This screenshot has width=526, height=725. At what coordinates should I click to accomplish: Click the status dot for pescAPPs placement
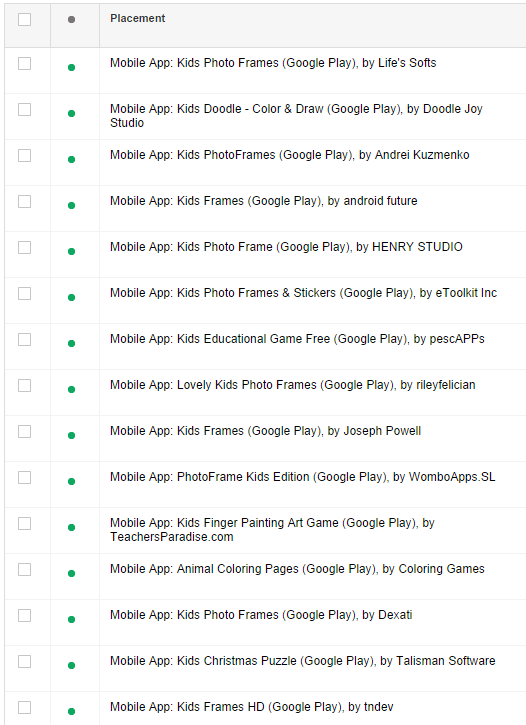(71, 344)
